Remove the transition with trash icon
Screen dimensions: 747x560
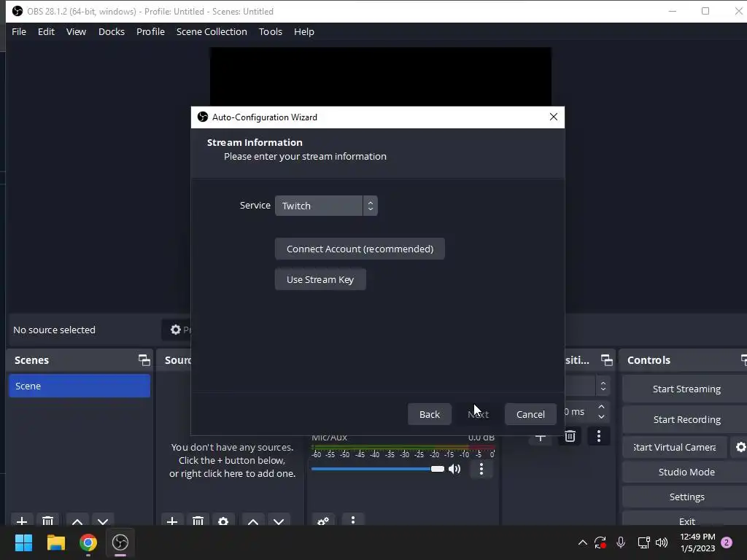coord(570,436)
